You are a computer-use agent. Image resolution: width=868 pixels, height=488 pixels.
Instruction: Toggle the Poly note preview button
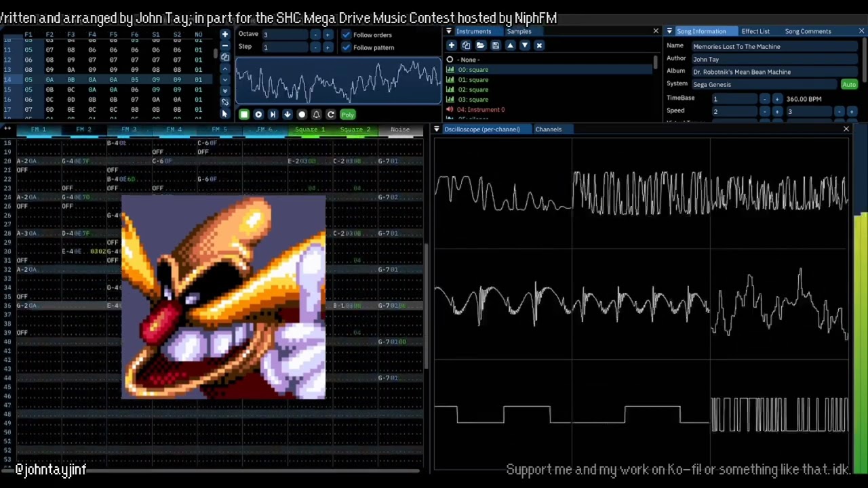coord(347,115)
